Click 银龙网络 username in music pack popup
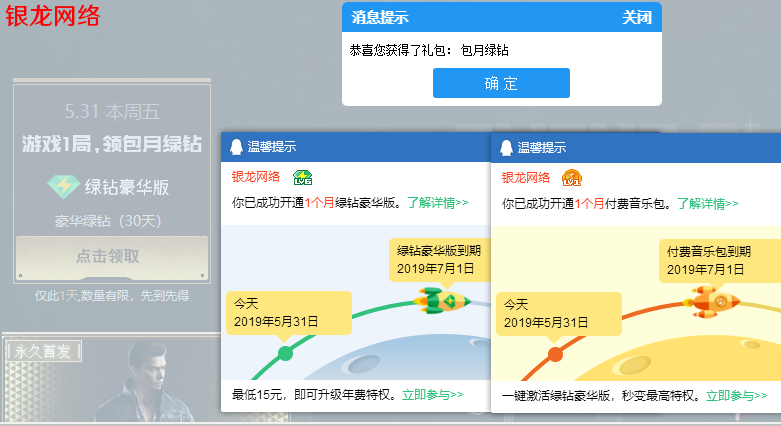 pos(526,178)
